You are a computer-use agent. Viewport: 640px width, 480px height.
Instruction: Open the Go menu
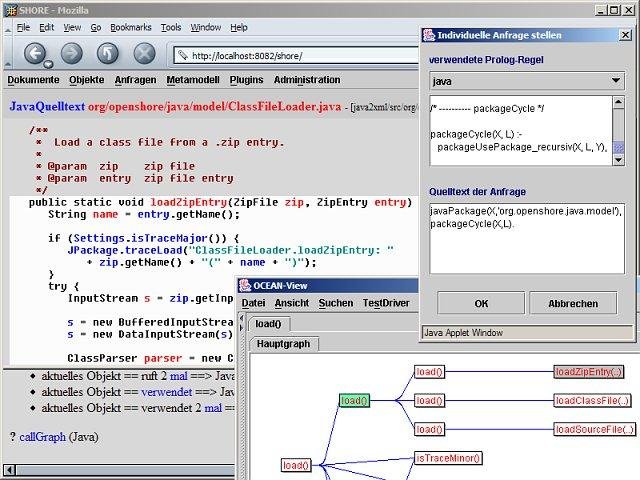click(96, 27)
